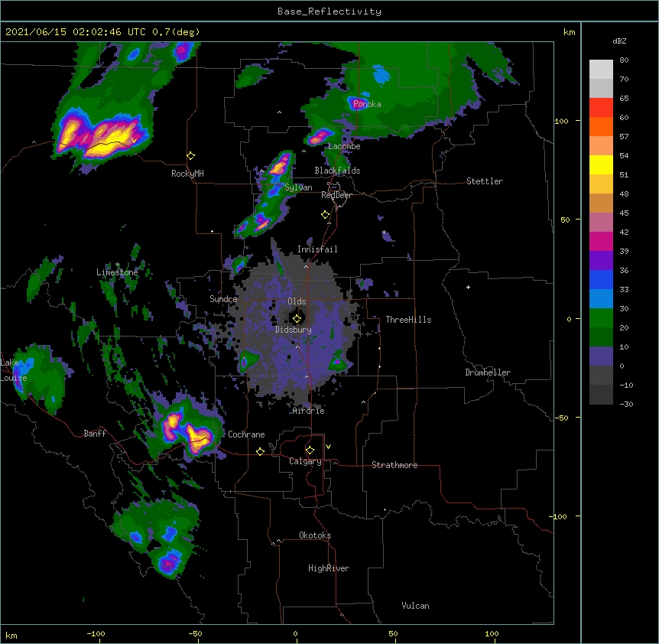Viewport: 659px width, 644px height.
Task: Click the Lake Louise map label
Action: point(14,370)
